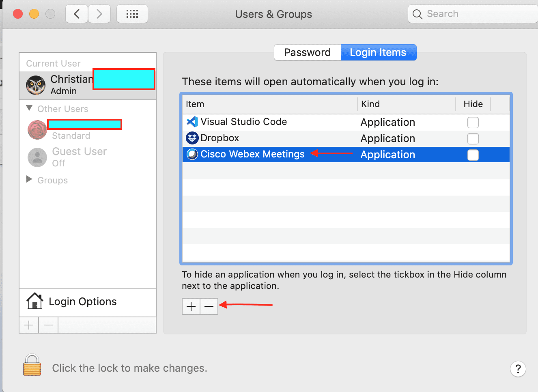Go back with the left arrow button

click(x=77, y=14)
